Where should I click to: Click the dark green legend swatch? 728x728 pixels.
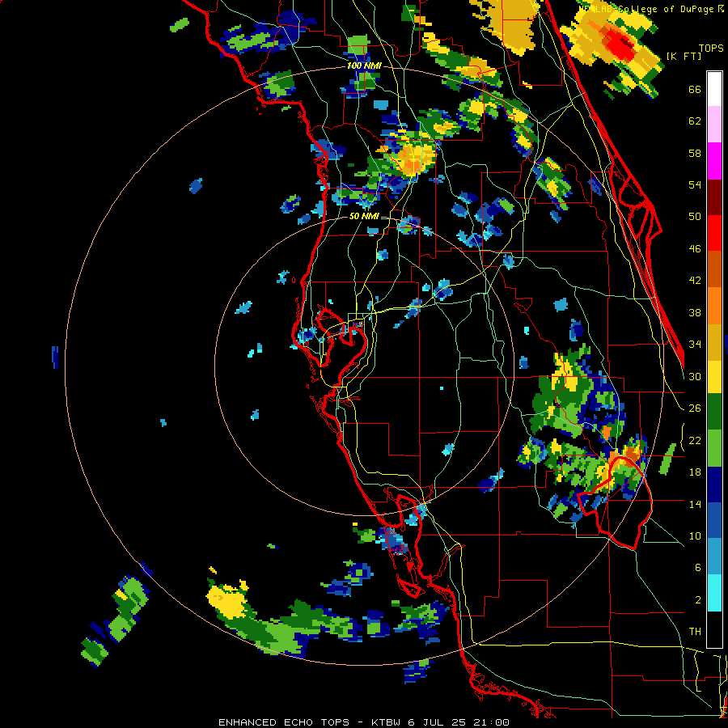click(714, 412)
